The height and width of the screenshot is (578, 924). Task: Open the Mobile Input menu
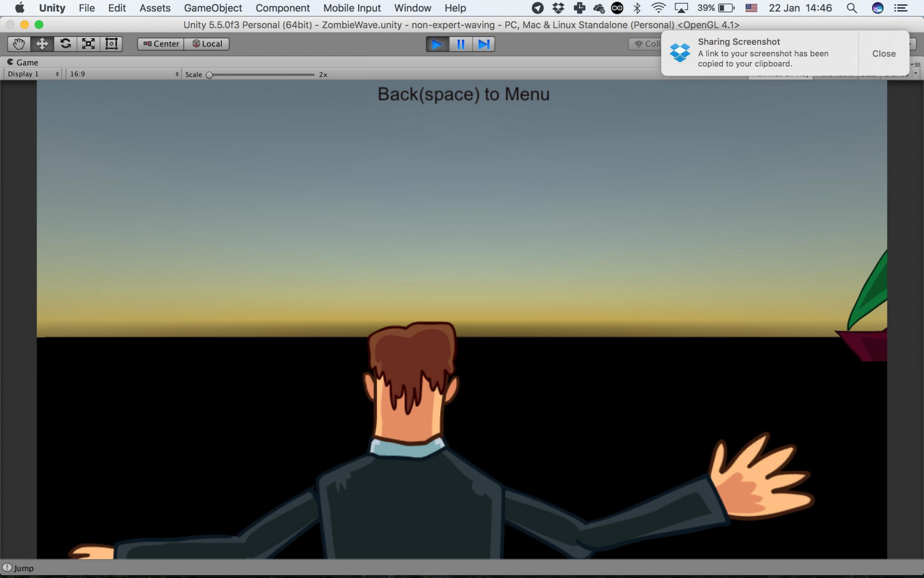pos(352,8)
